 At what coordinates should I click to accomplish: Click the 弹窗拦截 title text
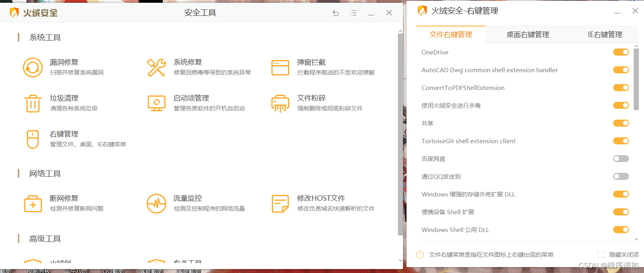click(311, 62)
